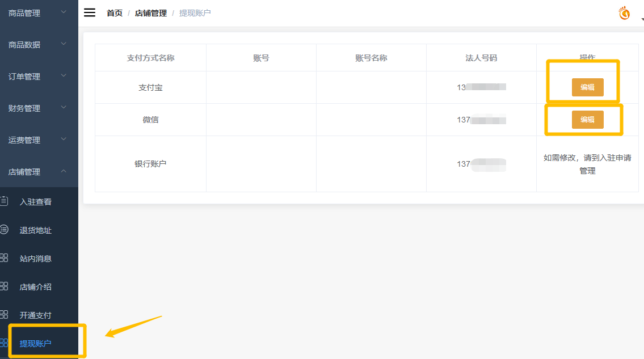
Task: Expand the 商品数据 menu chevron
Action: coord(64,44)
